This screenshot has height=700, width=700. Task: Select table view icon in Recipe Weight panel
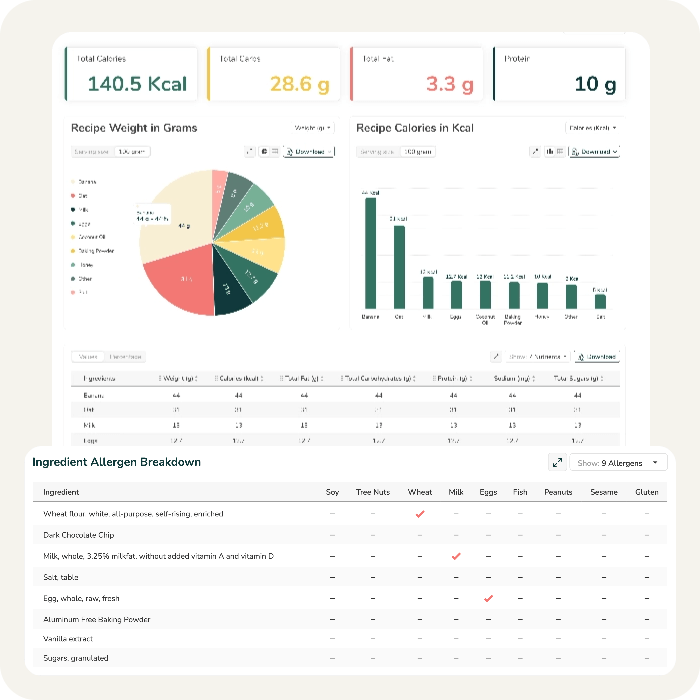pyautogui.click(x=274, y=152)
